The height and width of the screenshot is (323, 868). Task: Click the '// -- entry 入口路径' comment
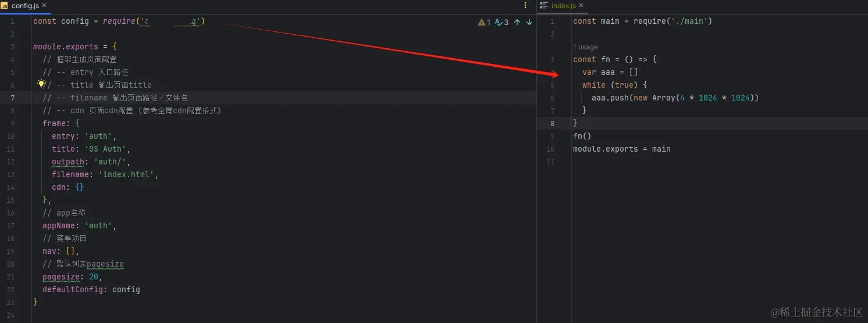click(x=86, y=72)
